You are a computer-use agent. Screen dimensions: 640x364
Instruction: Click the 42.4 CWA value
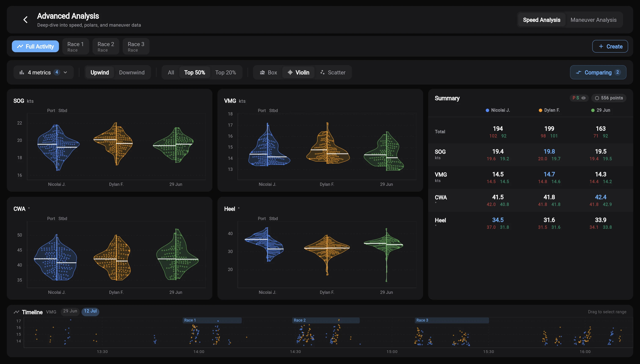pos(600,197)
